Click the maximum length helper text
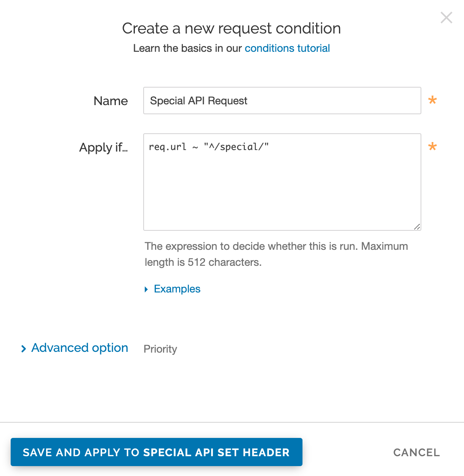Screen dimensions: 464x476 (276, 254)
